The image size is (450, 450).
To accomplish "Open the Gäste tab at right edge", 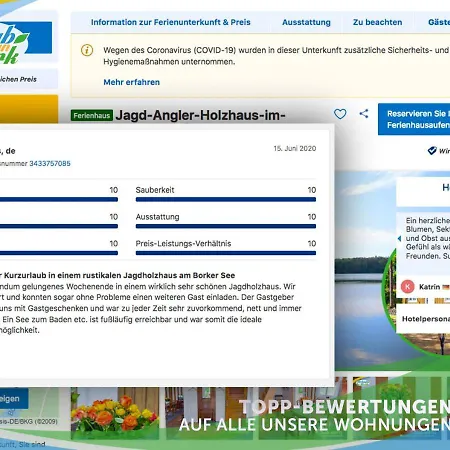I will tap(439, 22).
